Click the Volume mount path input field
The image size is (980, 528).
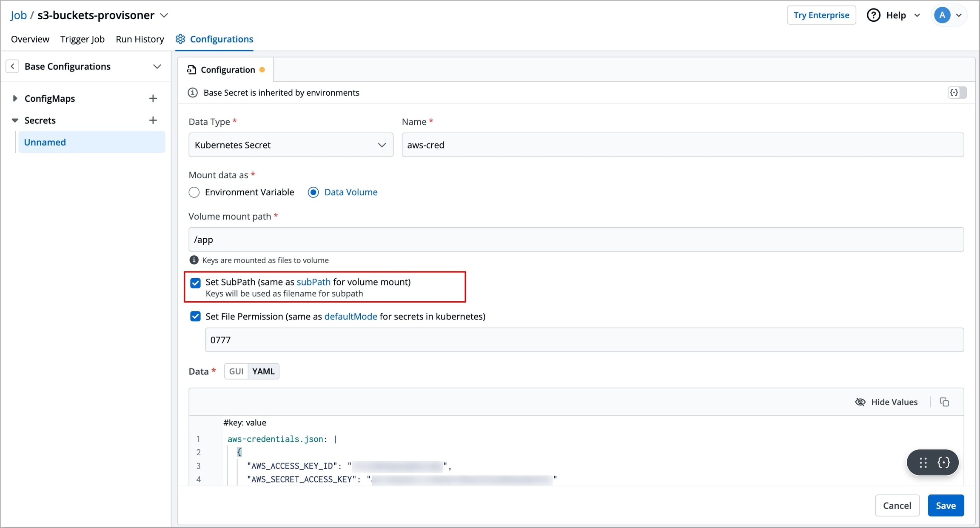pyautogui.click(x=576, y=240)
